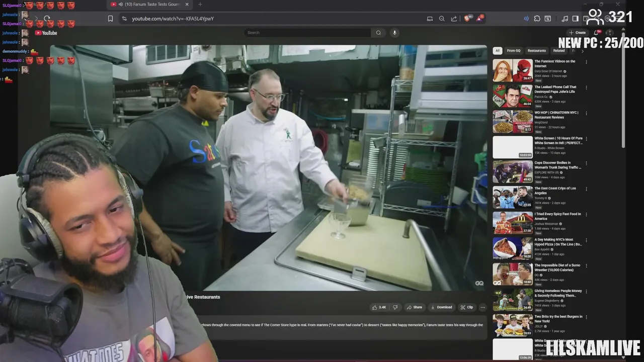Open East Coast Crips thumbnail
The height and width of the screenshot is (362, 644).
512,198
